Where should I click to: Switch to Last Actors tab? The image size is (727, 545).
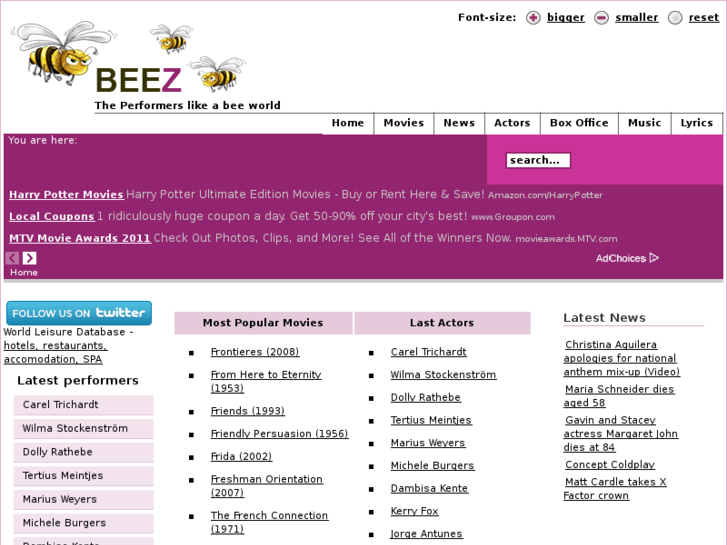tap(442, 323)
